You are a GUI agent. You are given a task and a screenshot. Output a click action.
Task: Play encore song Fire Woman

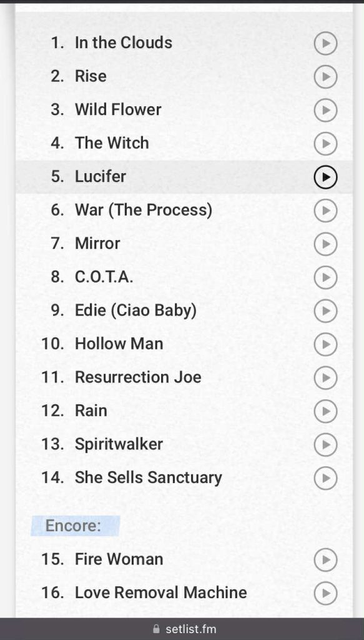[x=325, y=559]
